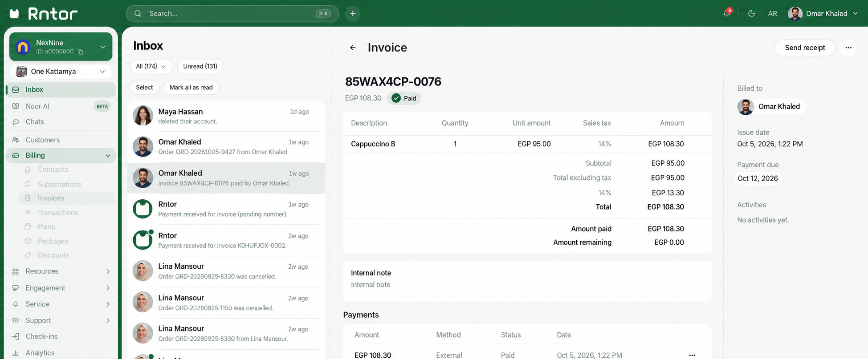Select Inbox in sidebar

point(61,89)
